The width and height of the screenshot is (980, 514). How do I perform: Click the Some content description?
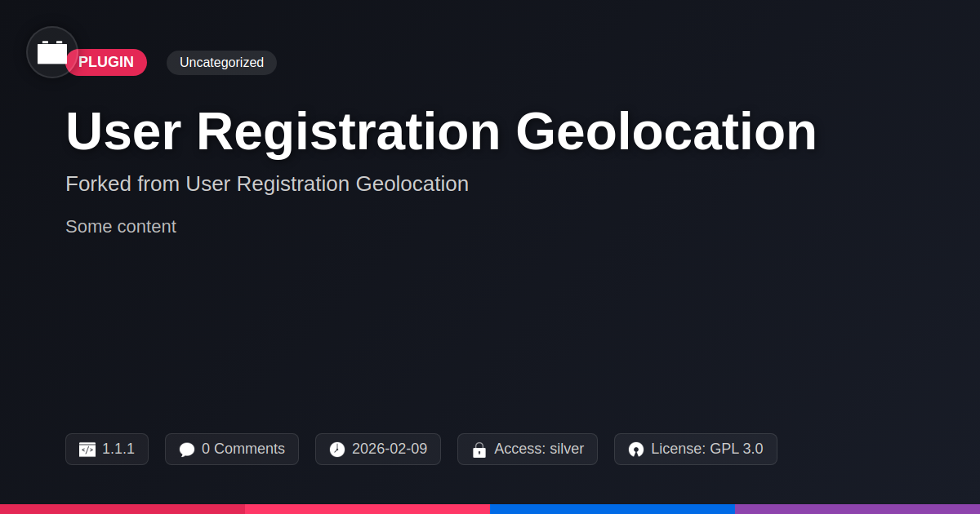121,227
